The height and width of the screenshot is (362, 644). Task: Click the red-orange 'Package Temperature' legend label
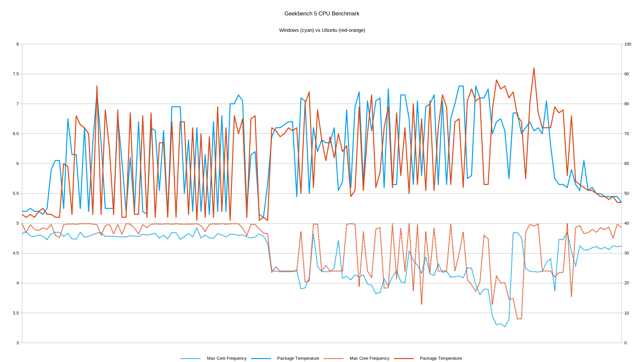pyautogui.click(x=441, y=358)
